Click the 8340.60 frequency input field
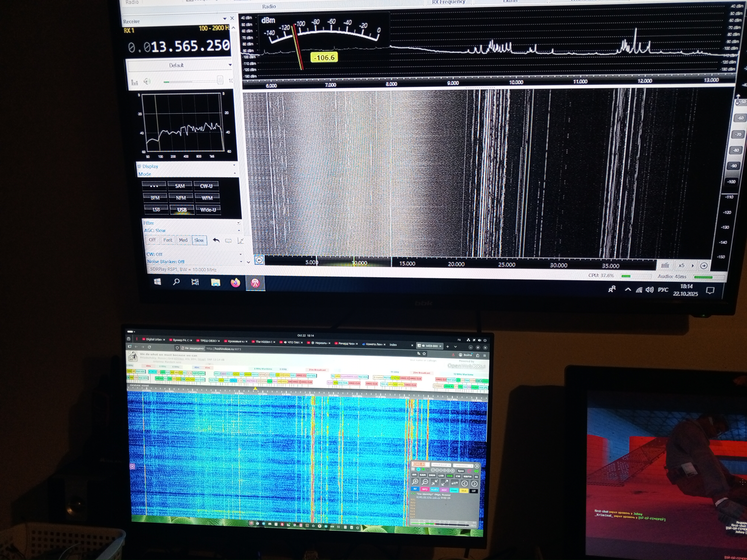The height and width of the screenshot is (560, 747). [420, 464]
